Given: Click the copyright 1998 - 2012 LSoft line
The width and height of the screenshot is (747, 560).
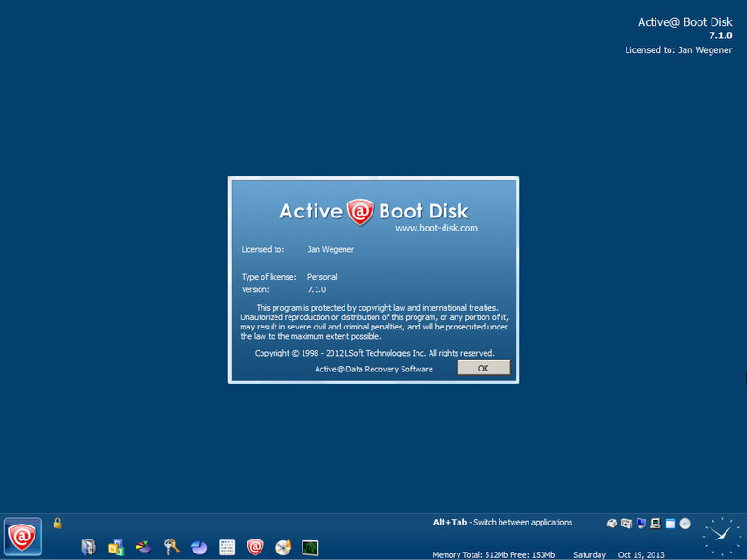Looking at the screenshot, I should [x=374, y=353].
